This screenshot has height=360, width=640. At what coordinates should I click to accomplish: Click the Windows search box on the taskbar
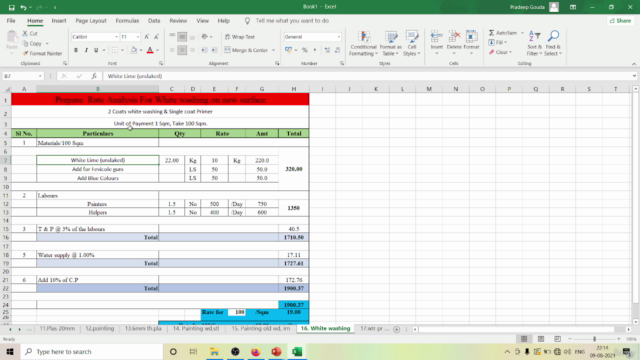click(x=92, y=351)
